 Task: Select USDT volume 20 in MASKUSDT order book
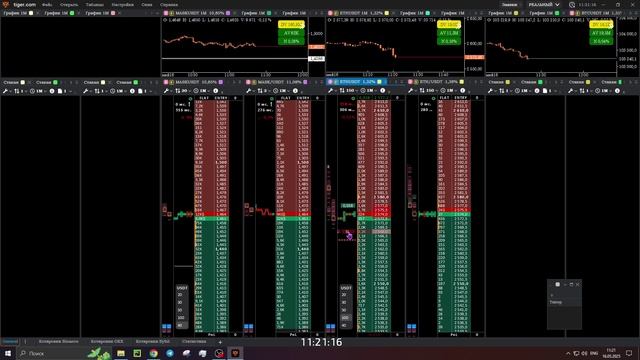pos(180,295)
